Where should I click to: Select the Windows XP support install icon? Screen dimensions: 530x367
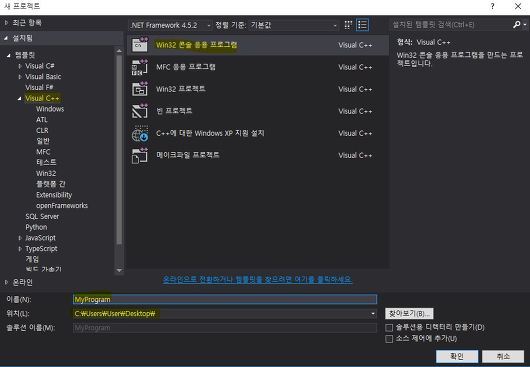pyautogui.click(x=140, y=133)
